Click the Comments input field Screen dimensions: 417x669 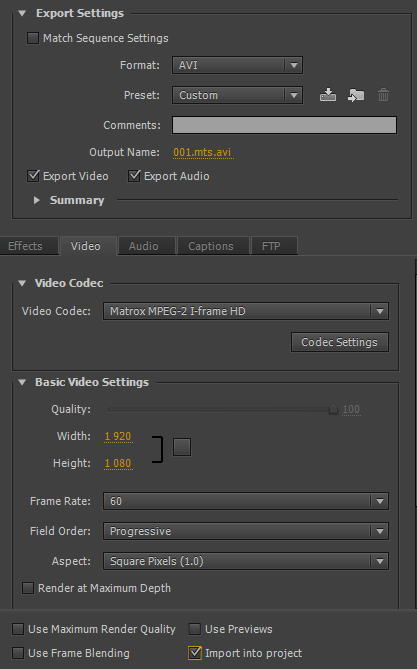[284, 125]
